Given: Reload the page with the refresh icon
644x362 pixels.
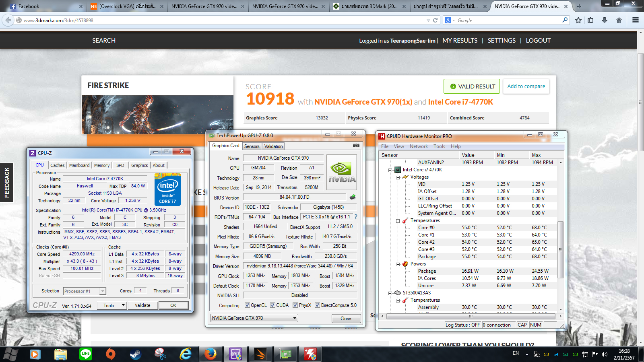Looking at the screenshot, I should coord(435,20).
